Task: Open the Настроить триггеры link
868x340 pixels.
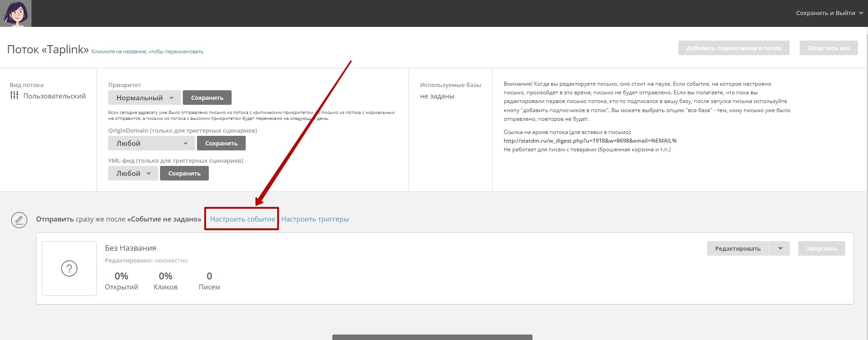Action: (x=315, y=219)
